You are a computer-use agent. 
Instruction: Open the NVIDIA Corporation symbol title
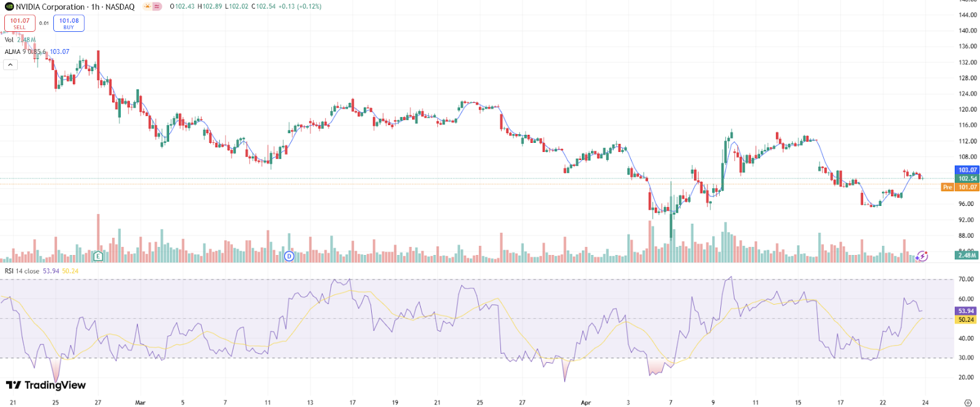click(x=75, y=7)
